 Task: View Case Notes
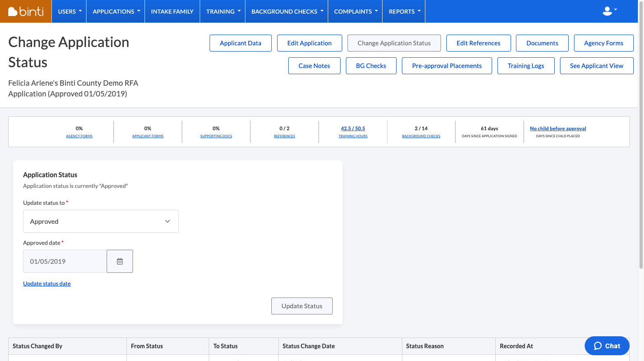[314, 66]
